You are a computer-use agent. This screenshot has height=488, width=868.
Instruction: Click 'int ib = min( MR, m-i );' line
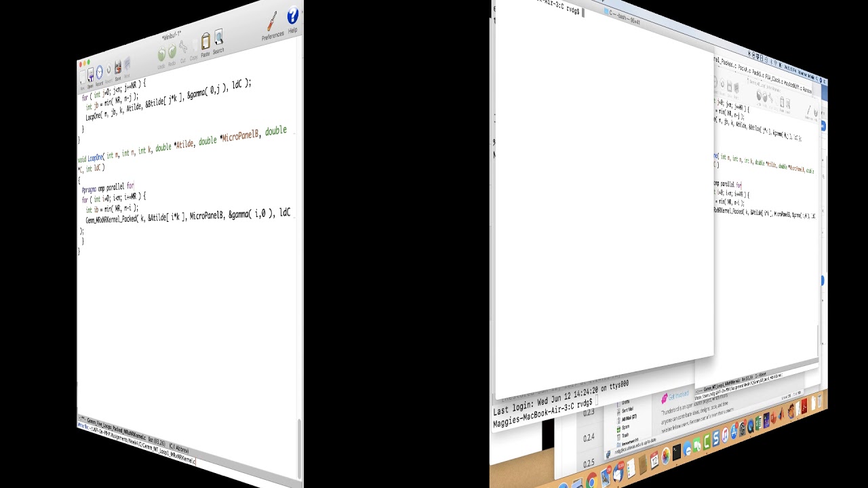[111, 209]
